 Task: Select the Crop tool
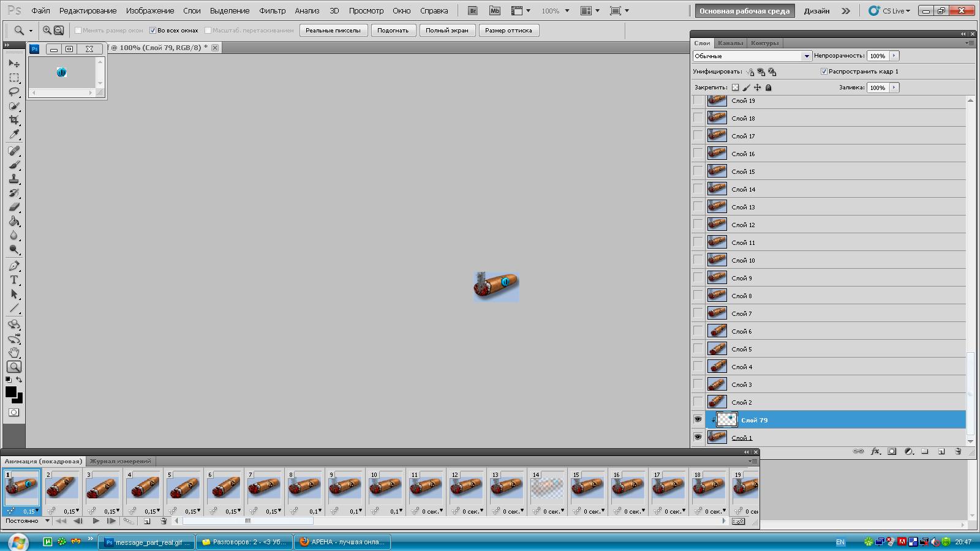point(14,120)
